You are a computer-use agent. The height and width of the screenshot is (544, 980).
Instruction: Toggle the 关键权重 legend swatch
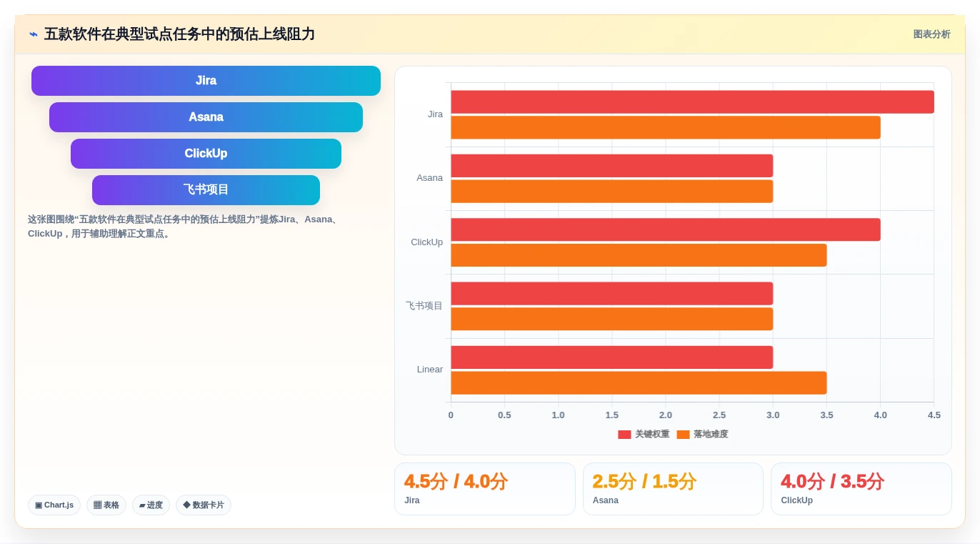click(624, 435)
